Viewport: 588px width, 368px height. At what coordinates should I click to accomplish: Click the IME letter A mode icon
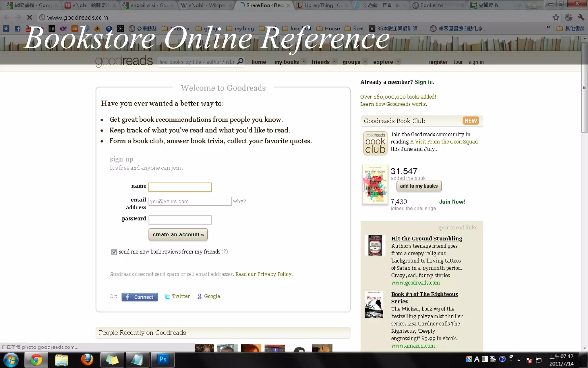[477, 359]
